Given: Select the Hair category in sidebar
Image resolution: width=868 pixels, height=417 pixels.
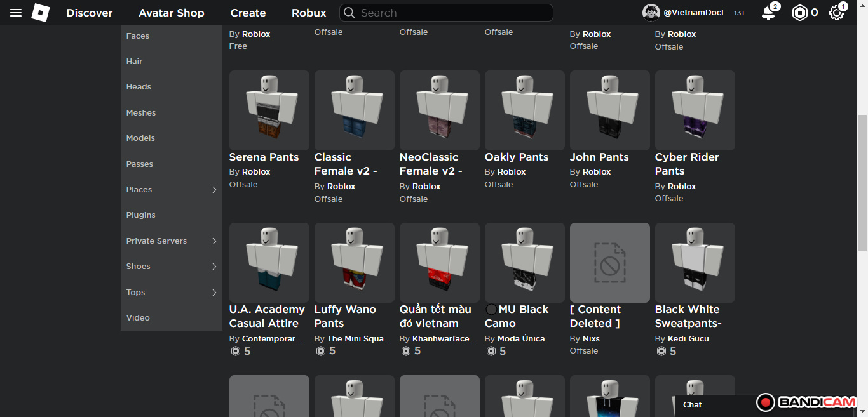Looking at the screenshot, I should click(x=134, y=62).
